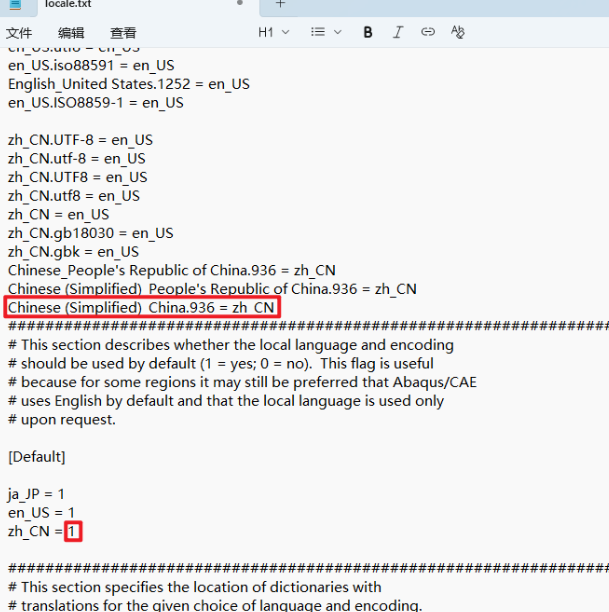Open the 编辑 menu
Image resolution: width=609 pixels, height=612 pixels.
point(71,33)
